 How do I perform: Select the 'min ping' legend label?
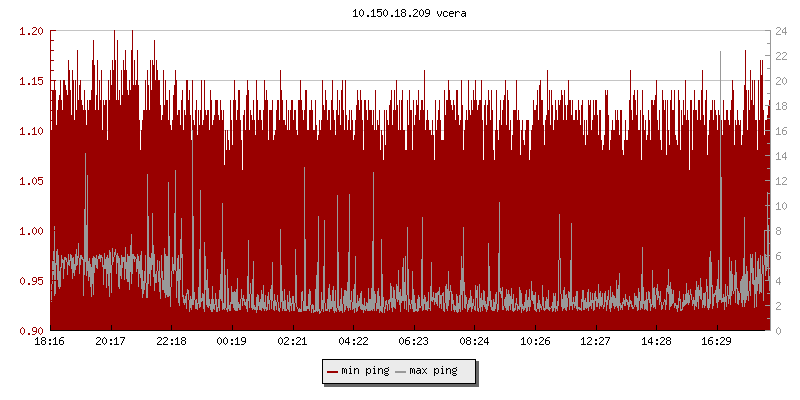pyautogui.click(x=365, y=371)
